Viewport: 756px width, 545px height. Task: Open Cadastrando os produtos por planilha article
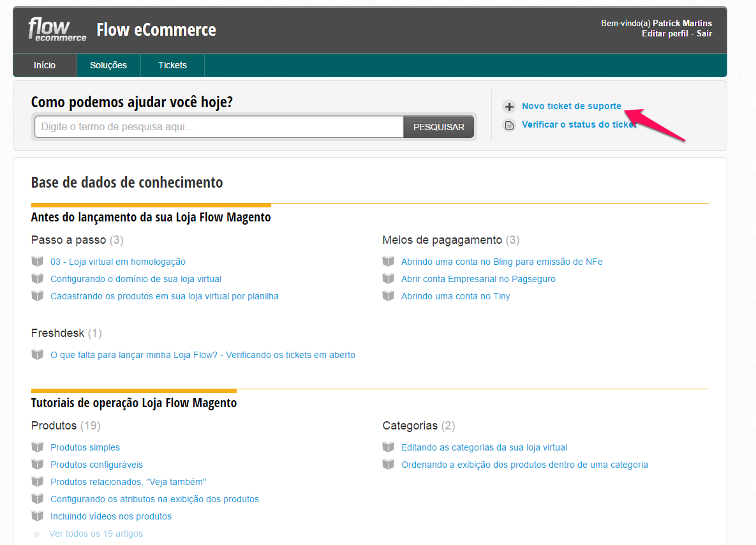[x=165, y=296]
